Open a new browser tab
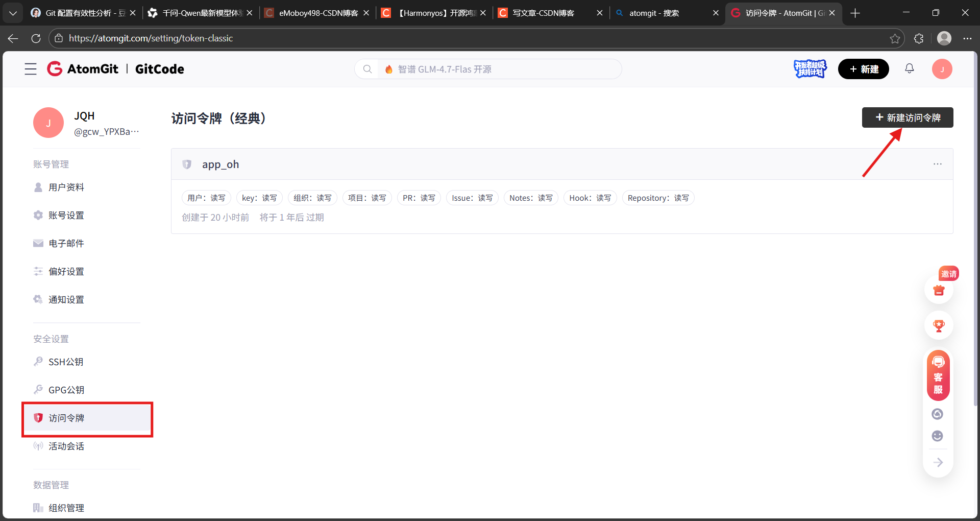The height and width of the screenshot is (521, 980). (x=855, y=13)
